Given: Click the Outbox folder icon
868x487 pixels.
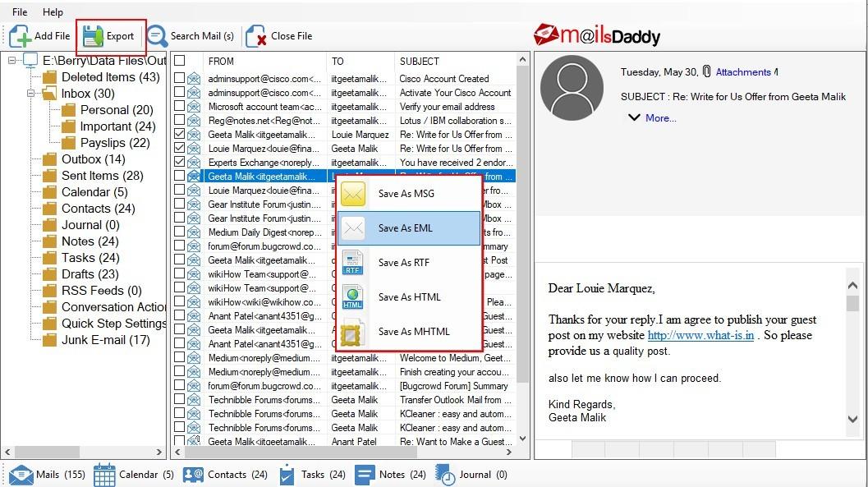Looking at the screenshot, I should point(50,159).
